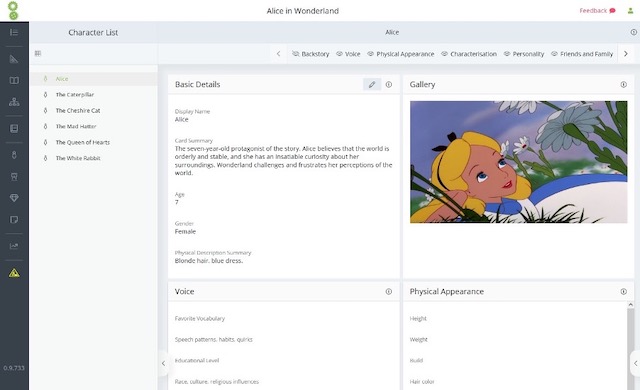Open Gallery panel info icon
640x390 pixels.
(623, 84)
